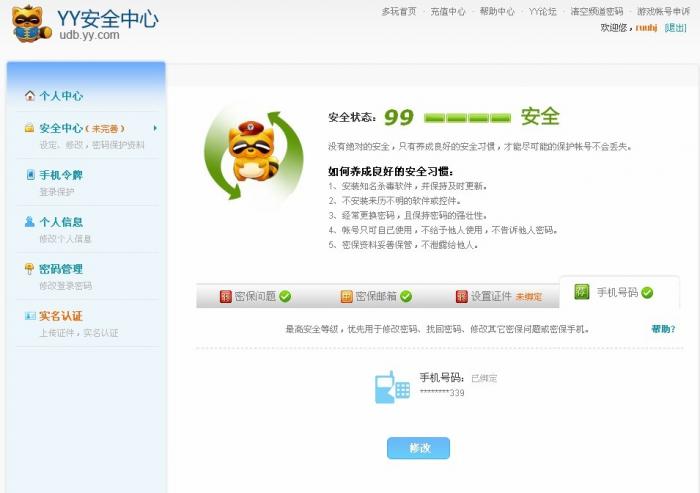Image resolution: width=700 pixels, height=493 pixels.
Task: Click the orange username after 欢迎您
Action: pyautogui.click(x=646, y=28)
